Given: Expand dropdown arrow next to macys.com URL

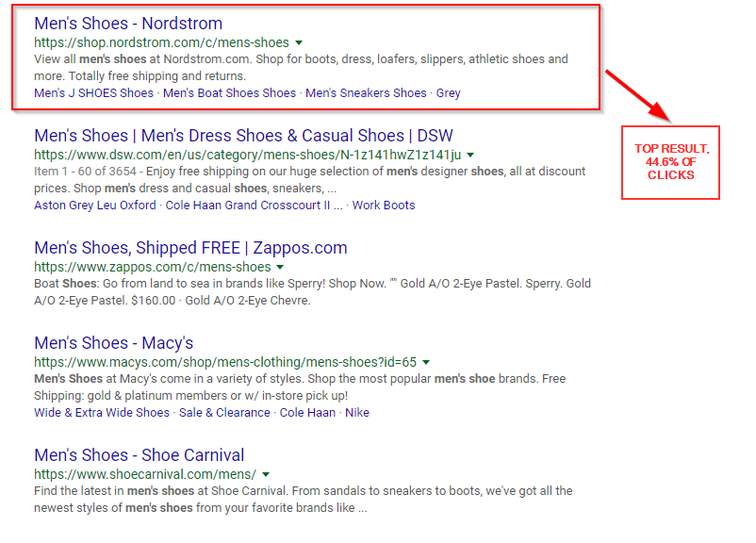Looking at the screenshot, I should coord(426,362).
